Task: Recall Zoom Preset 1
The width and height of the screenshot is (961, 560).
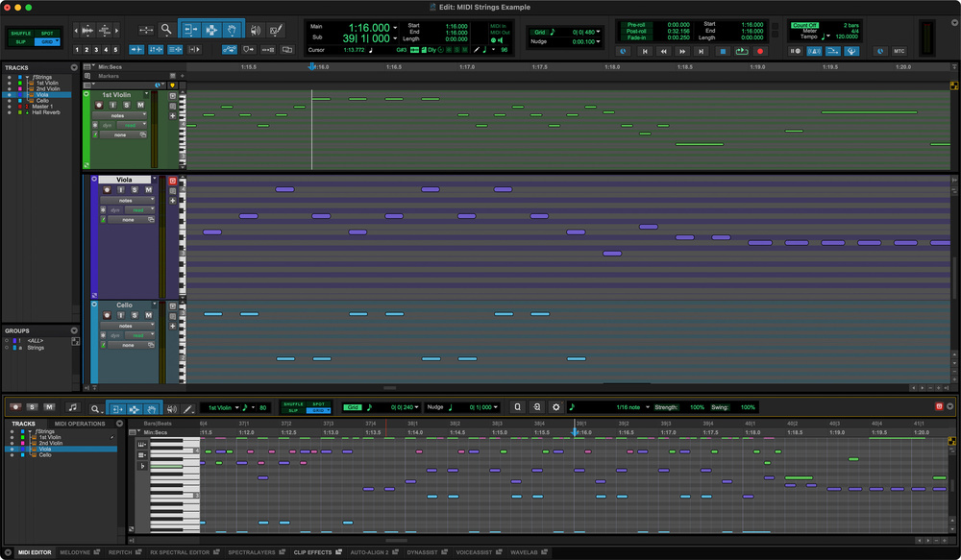Action: (x=77, y=50)
